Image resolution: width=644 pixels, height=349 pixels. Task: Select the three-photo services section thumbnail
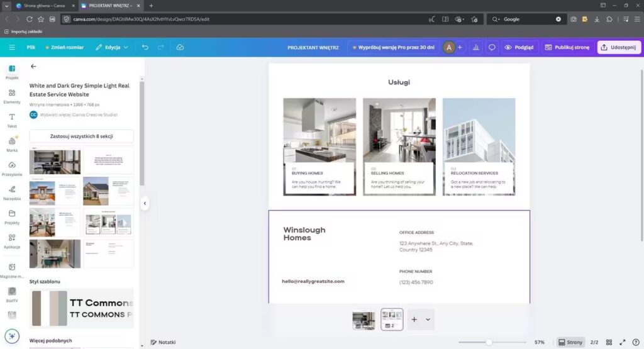pos(108,223)
